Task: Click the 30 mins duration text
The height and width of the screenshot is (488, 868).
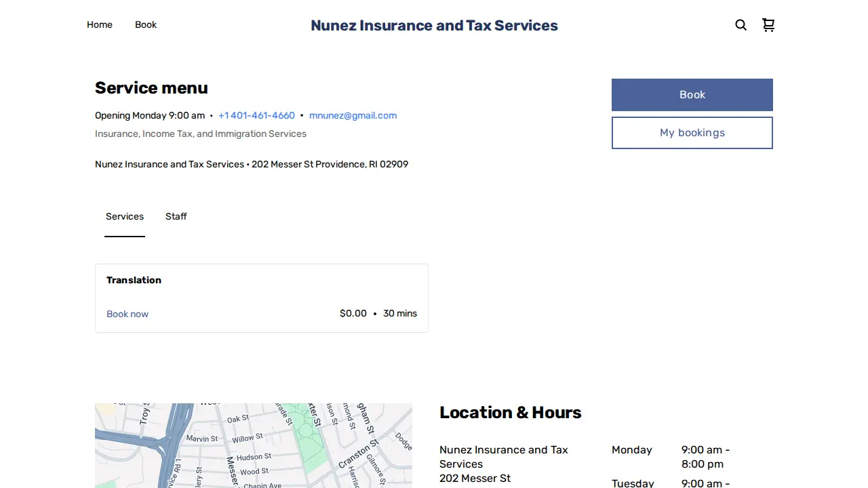Action: pos(400,314)
